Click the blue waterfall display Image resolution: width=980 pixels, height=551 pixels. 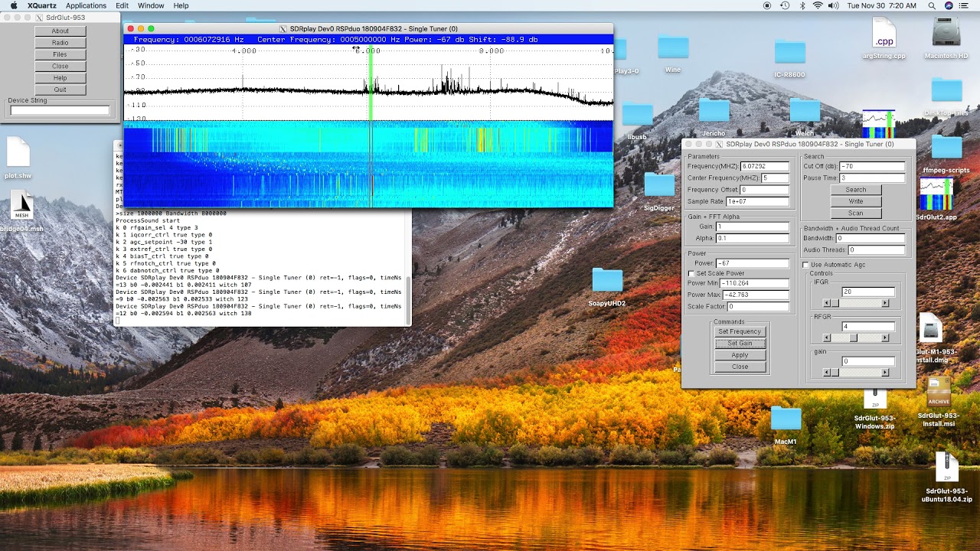click(368, 163)
